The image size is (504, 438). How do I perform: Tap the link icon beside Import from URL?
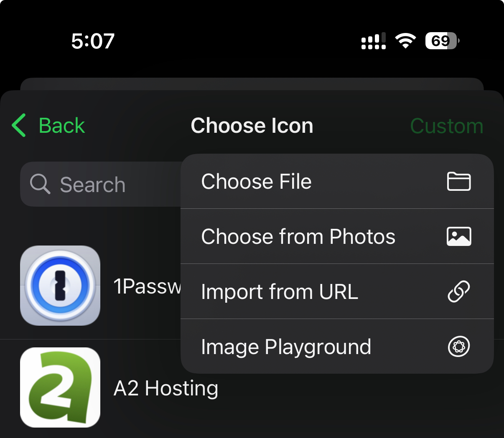pyautogui.click(x=459, y=291)
